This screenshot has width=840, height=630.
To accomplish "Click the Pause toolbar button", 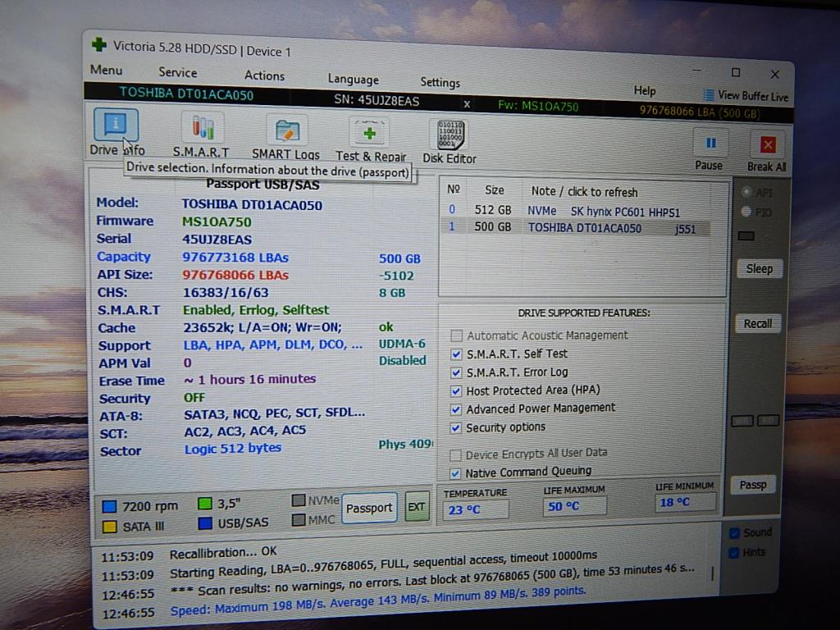I will coord(710,144).
